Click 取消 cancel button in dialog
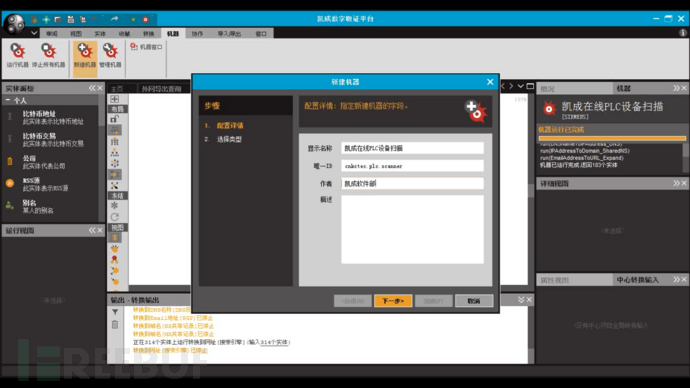Screen dimensions: 690x388 [x=474, y=301]
